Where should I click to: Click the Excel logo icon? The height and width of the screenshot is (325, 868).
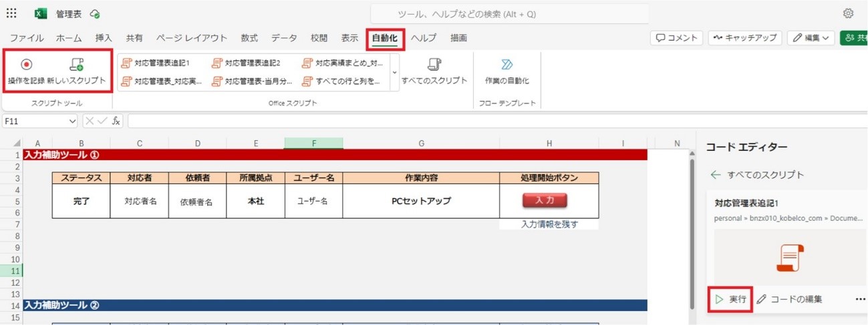(40, 13)
